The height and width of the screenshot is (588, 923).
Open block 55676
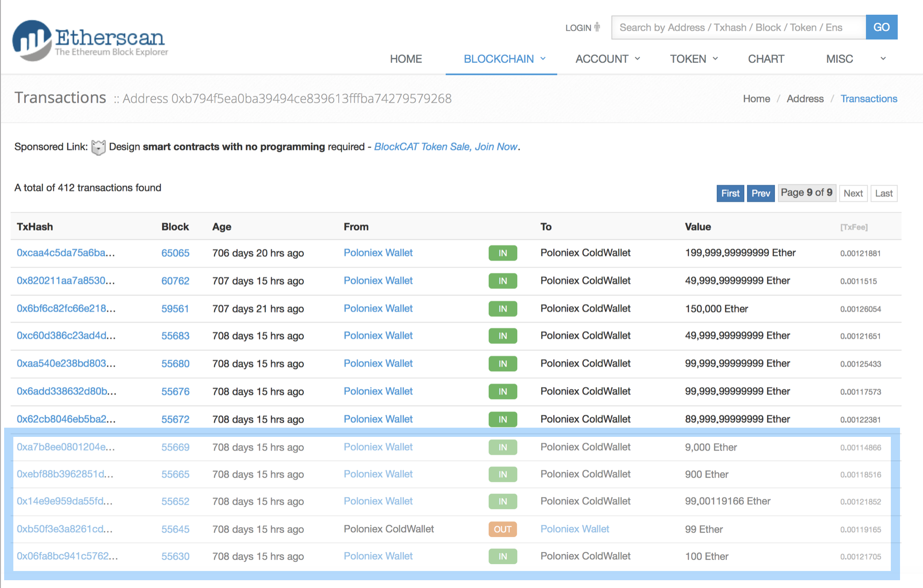[x=175, y=391]
